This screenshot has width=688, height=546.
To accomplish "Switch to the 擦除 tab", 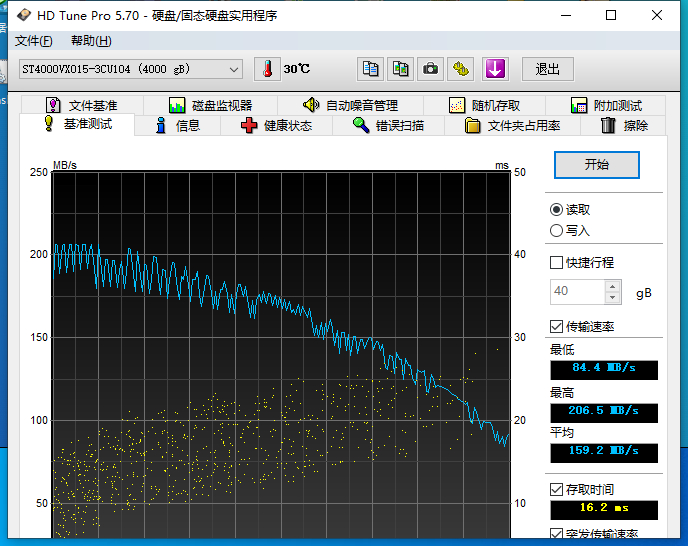I will (x=624, y=126).
